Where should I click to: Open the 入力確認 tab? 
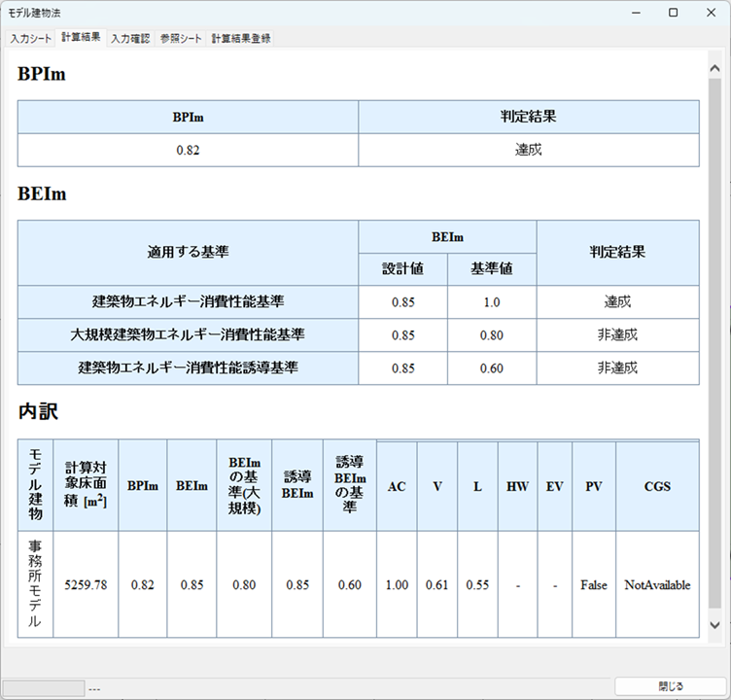(x=131, y=39)
